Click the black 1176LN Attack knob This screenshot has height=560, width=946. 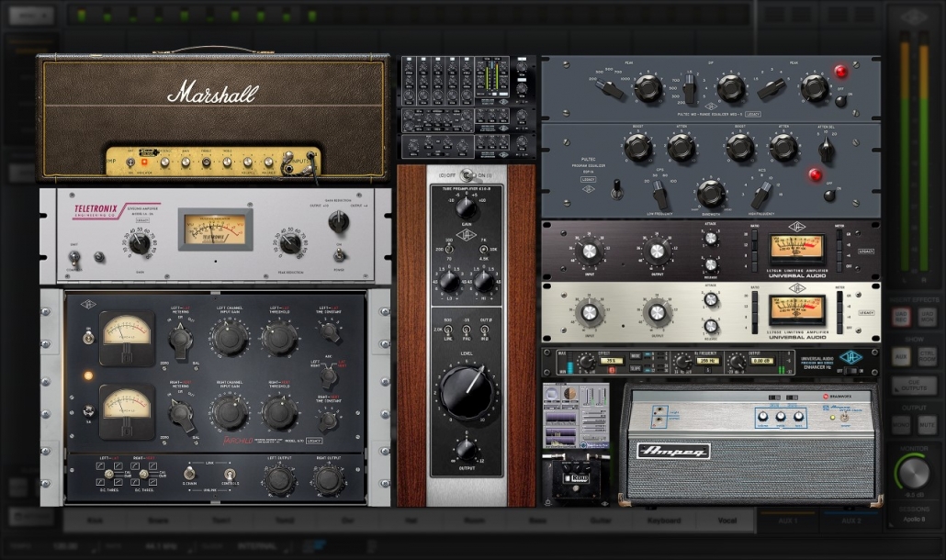711,239
